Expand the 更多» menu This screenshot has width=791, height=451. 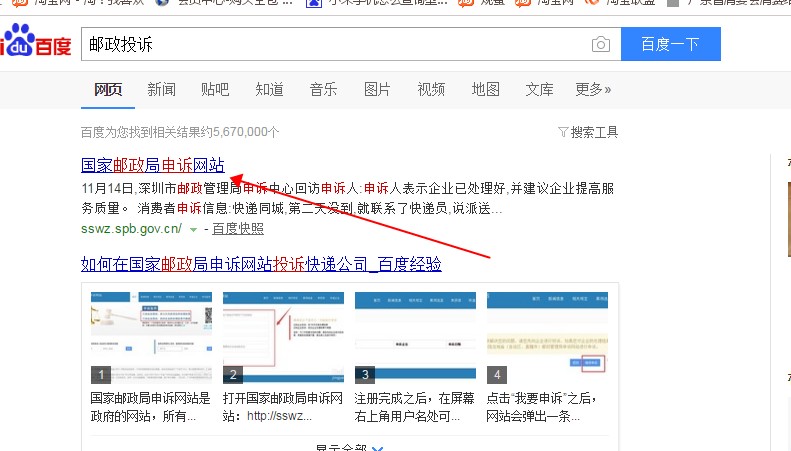[593, 90]
